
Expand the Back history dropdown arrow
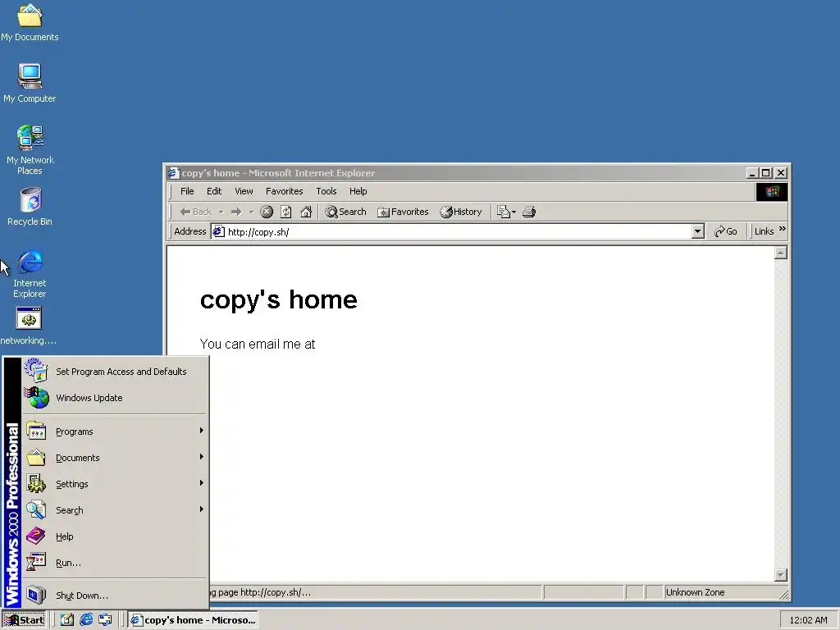[221, 212]
